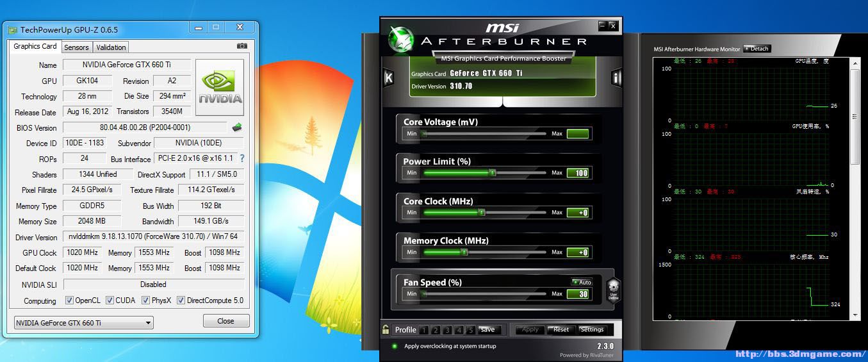Click the Driver Version field in GPU-Z

[x=154, y=237]
